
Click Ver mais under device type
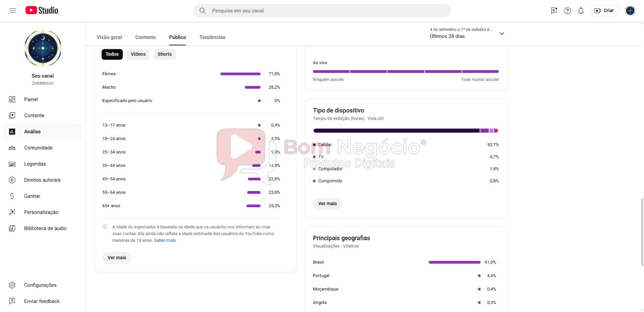327,204
